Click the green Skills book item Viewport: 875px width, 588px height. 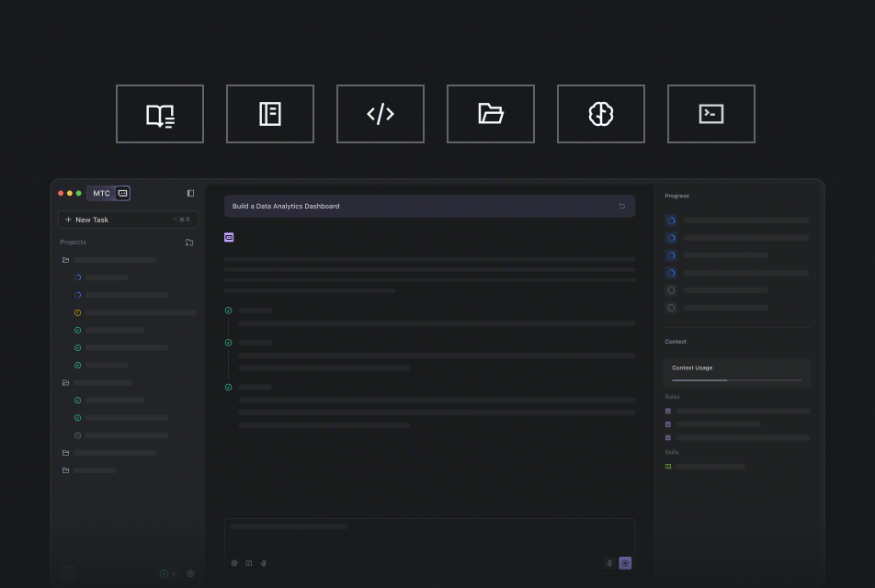[668, 467]
